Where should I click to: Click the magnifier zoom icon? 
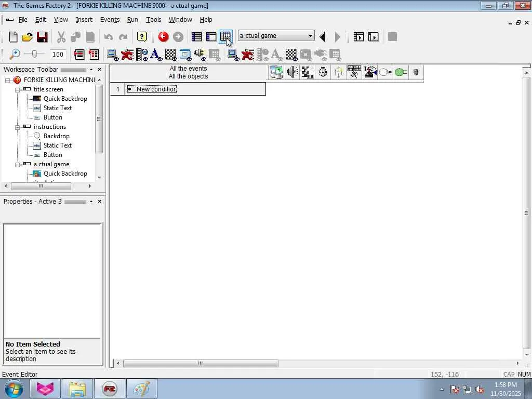pos(14,54)
